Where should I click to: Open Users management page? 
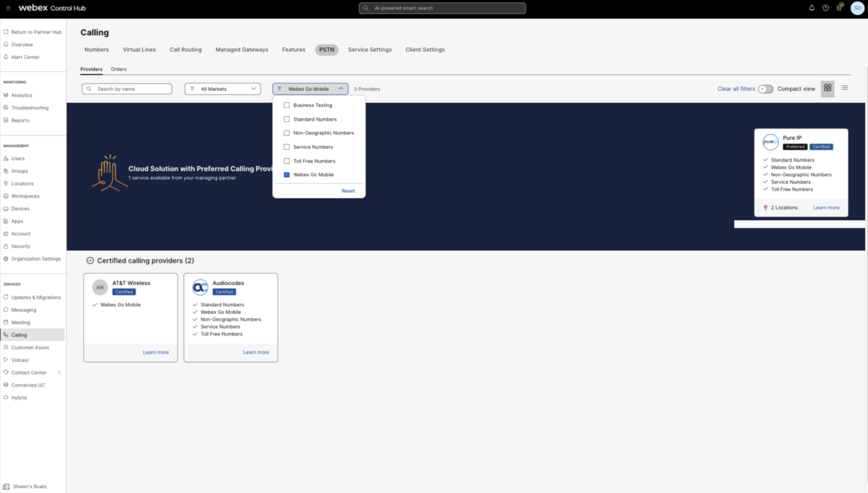[x=18, y=158]
